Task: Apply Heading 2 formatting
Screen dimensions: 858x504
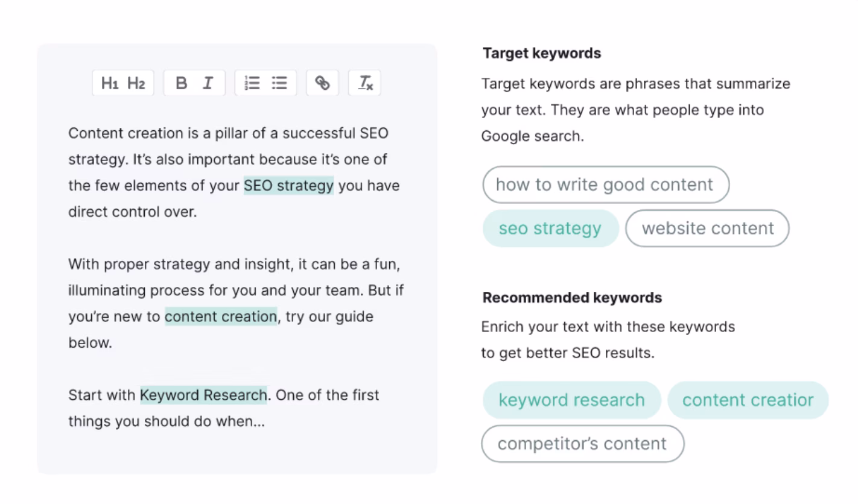Action: coord(136,83)
